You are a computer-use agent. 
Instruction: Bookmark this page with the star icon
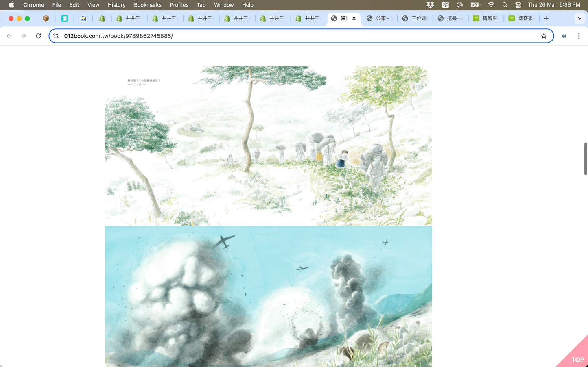coord(544,36)
